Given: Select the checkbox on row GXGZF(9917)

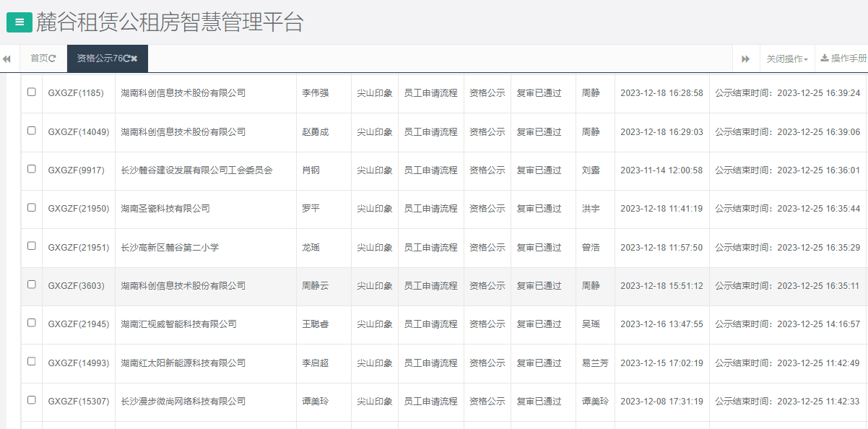Looking at the screenshot, I should 30,170.
